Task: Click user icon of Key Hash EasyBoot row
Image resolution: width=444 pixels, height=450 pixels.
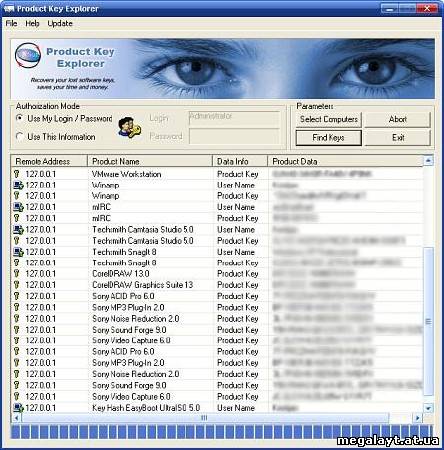Action: [x=18, y=408]
